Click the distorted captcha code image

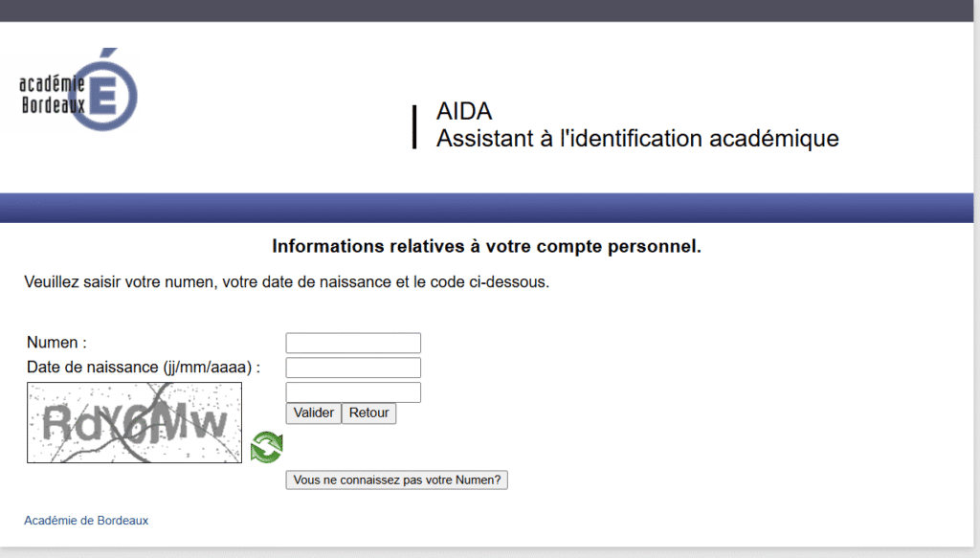pos(134,422)
